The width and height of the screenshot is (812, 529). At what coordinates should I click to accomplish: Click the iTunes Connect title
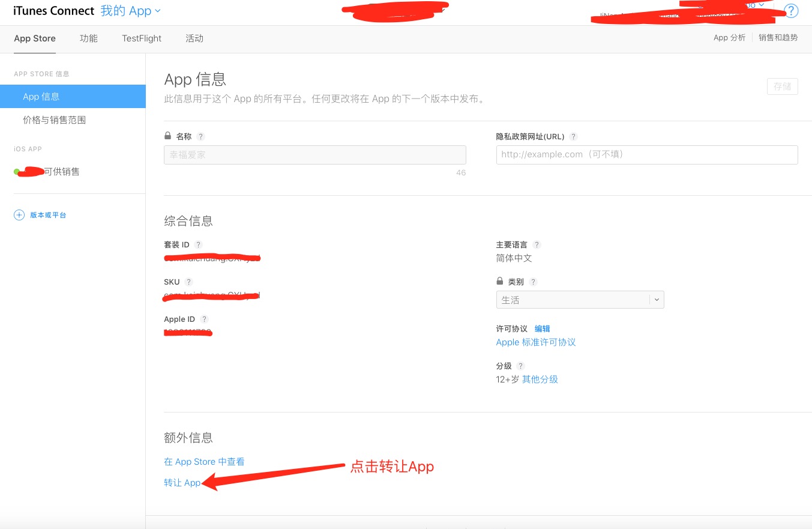pos(54,11)
